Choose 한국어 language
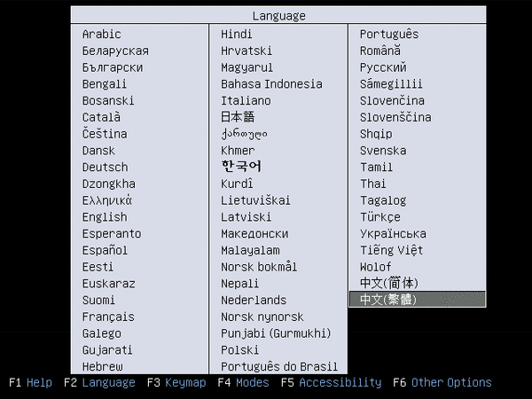The image size is (532, 399). 241,167
